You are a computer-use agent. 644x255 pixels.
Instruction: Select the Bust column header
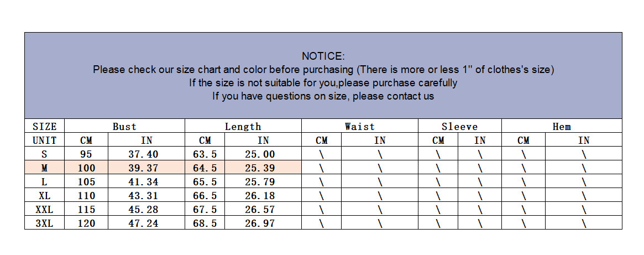pos(124,127)
